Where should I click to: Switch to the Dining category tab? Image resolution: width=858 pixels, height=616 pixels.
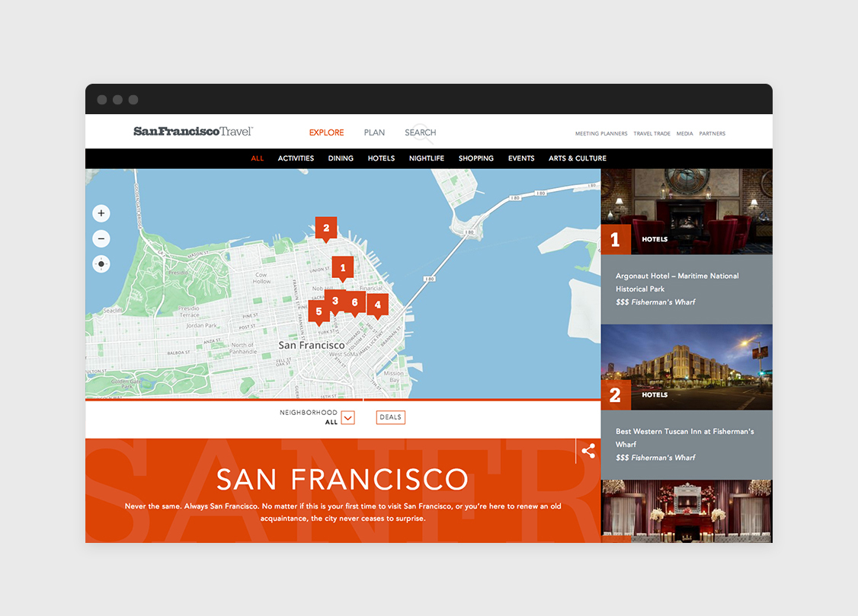tap(341, 158)
